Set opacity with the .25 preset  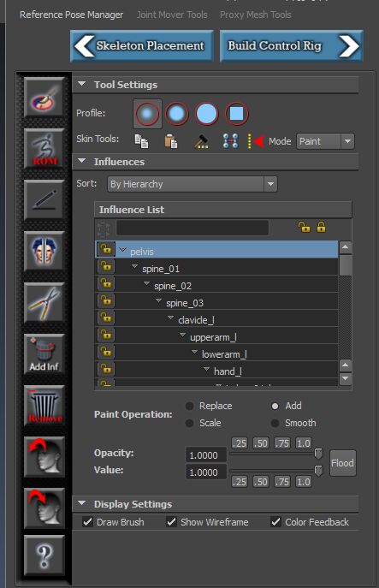pos(240,443)
